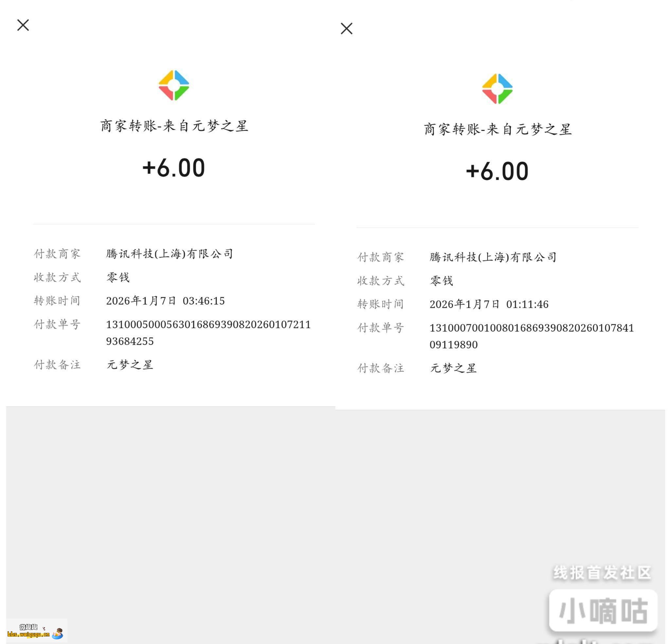The image size is (670, 644).
Task: Click left 元梦之星 payment remark value
Action: click(130, 365)
